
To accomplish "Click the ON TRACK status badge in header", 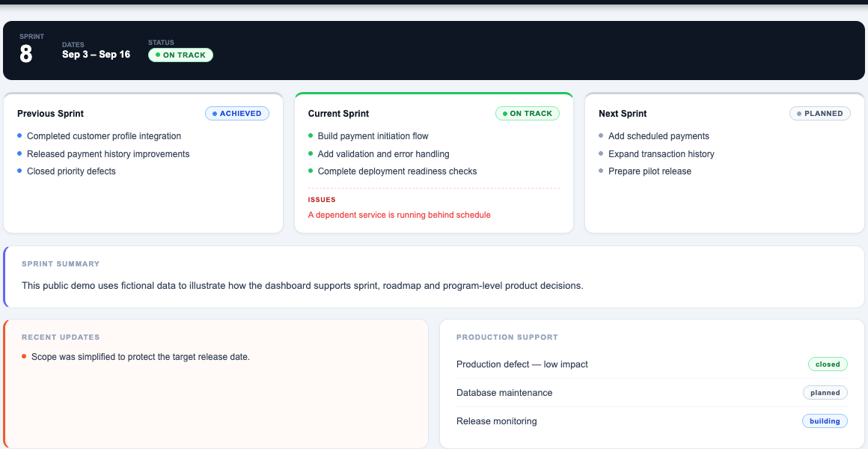I will (180, 55).
